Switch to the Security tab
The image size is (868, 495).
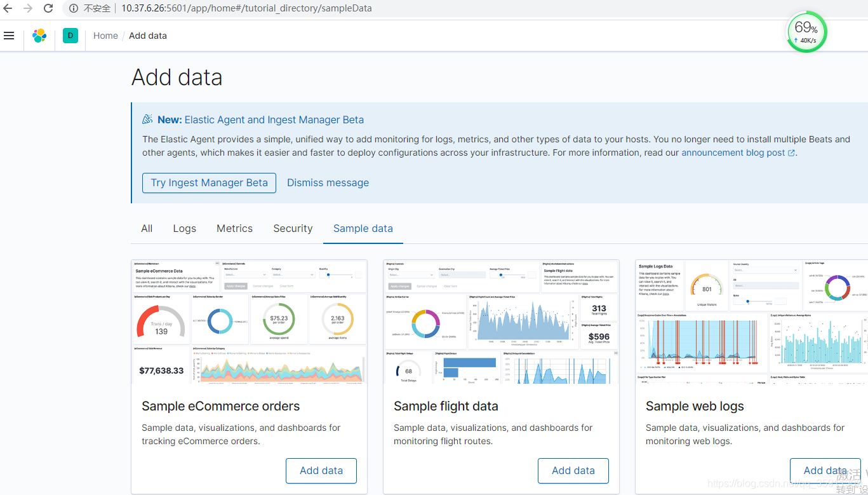(x=293, y=228)
